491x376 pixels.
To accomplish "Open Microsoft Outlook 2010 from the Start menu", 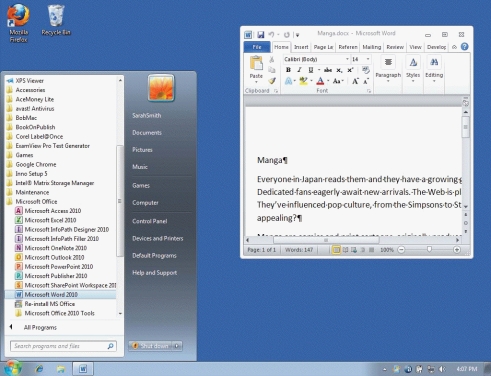I will coord(49,257).
